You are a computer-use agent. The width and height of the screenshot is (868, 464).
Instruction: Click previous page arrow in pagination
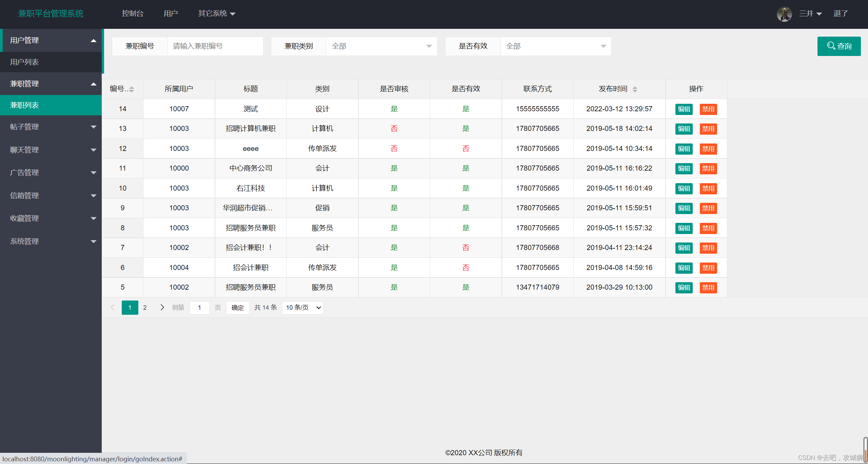coord(113,307)
